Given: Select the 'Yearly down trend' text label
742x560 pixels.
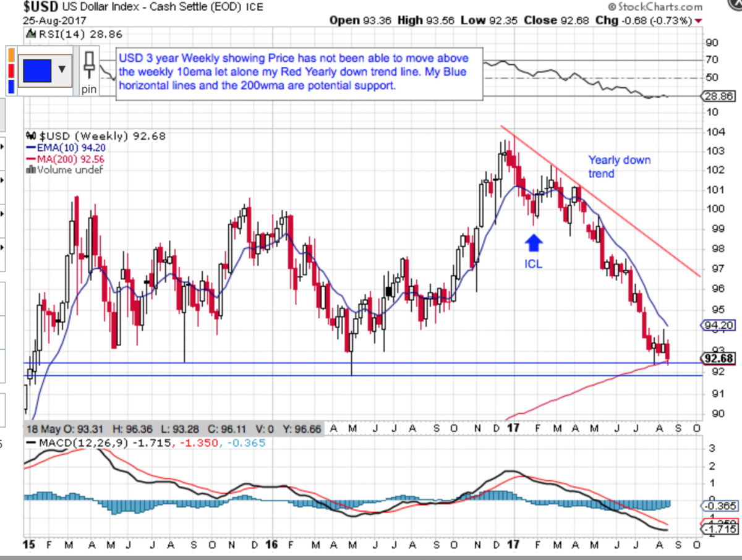Looking at the screenshot, I should 619,167.
